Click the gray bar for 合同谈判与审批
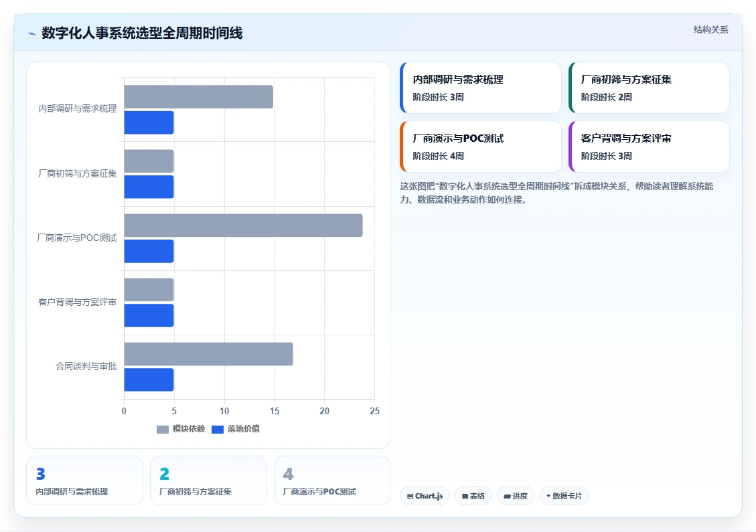 click(208, 354)
